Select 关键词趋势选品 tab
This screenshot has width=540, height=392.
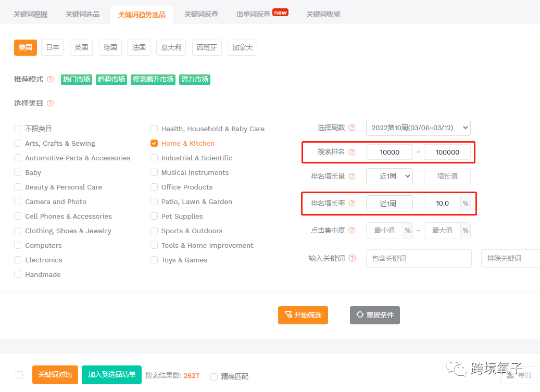(142, 15)
